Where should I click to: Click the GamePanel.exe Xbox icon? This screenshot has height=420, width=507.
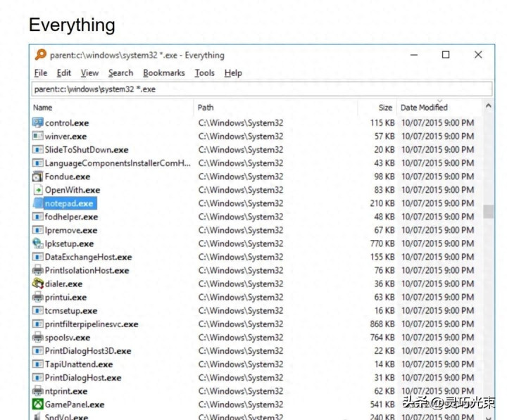pos(38,405)
